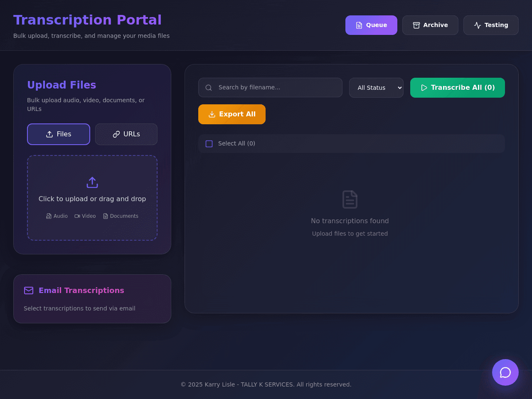
Task: Click the 'No transcriptions found' message
Action: pos(350,221)
